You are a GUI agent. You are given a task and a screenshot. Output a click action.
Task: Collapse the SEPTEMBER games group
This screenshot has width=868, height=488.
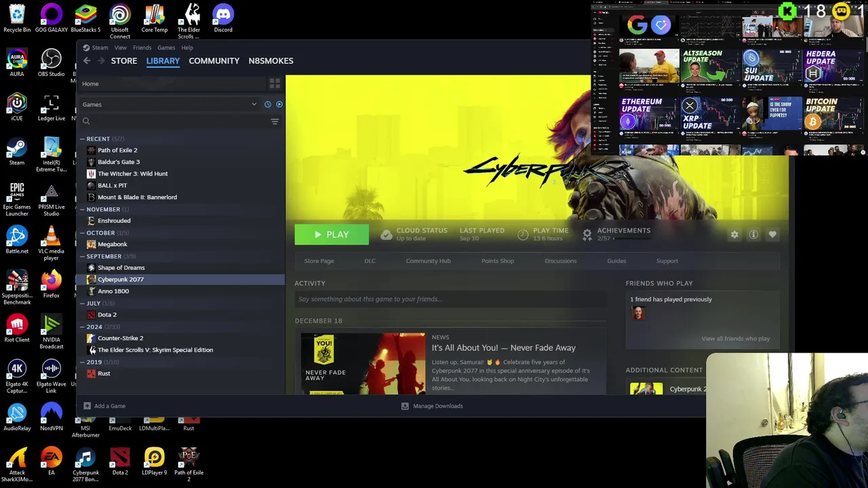pyautogui.click(x=82, y=256)
